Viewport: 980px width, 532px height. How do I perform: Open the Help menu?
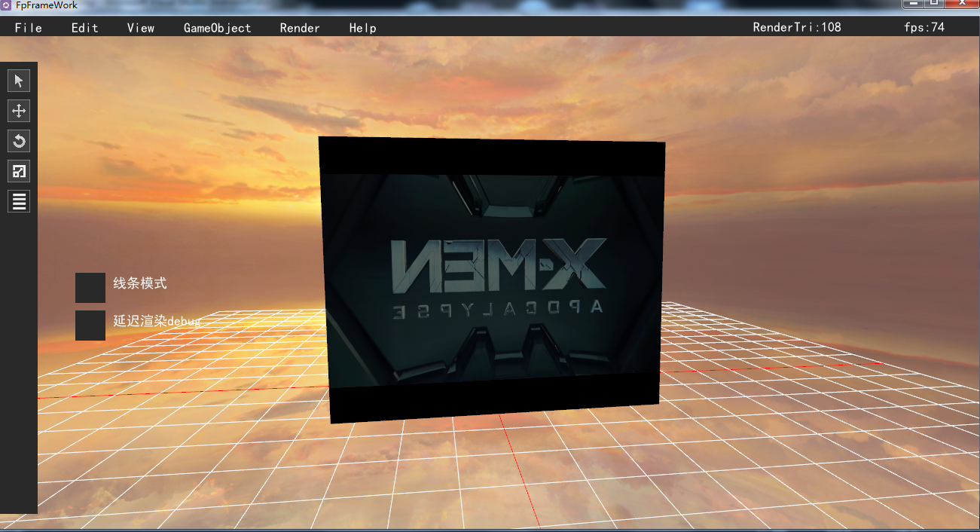(x=363, y=28)
